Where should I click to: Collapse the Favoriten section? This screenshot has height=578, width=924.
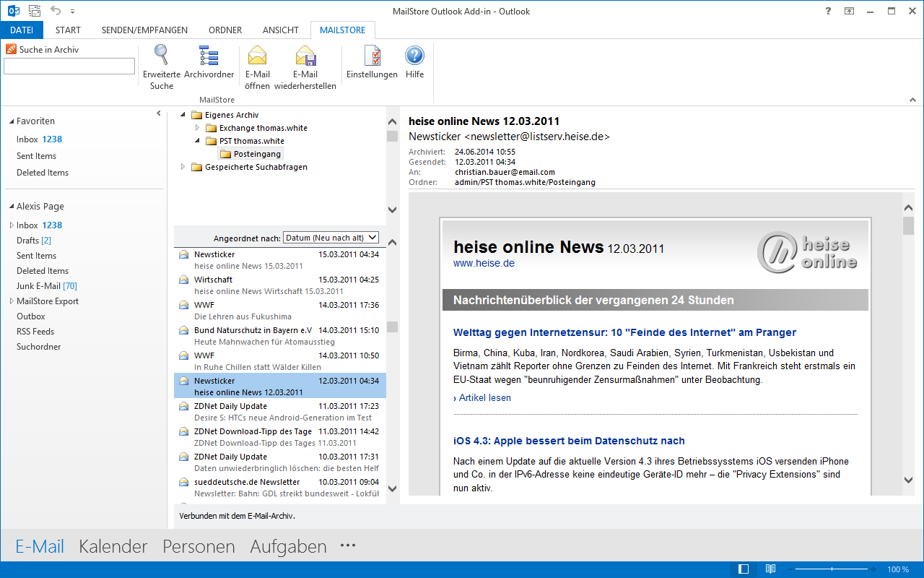tap(11, 121)
